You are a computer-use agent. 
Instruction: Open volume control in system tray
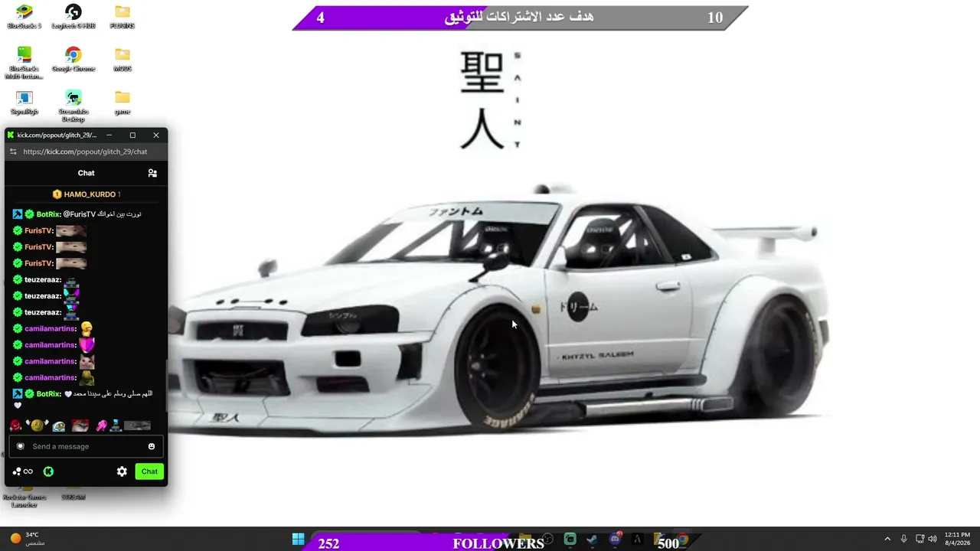click(x=933, y=539)
